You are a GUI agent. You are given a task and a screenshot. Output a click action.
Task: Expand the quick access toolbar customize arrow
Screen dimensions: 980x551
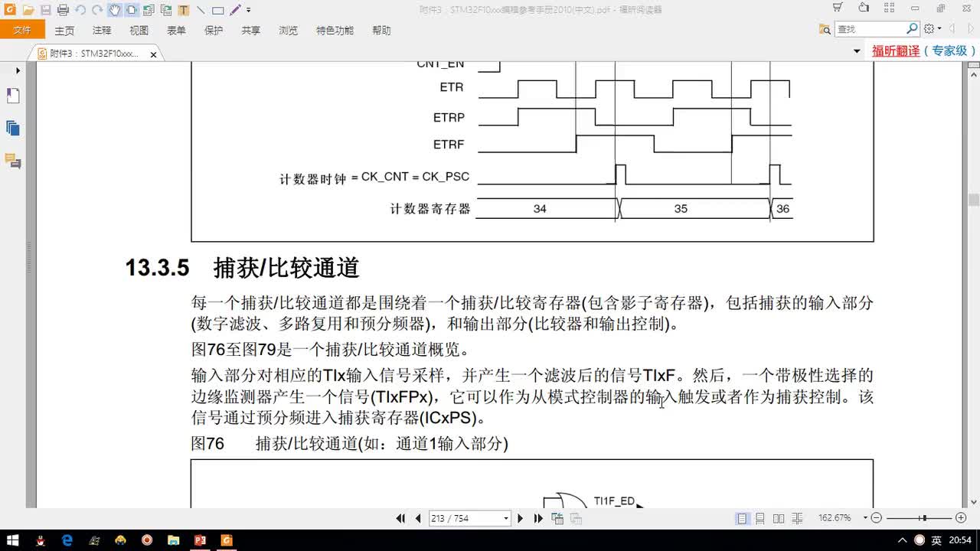coord(249,11)
